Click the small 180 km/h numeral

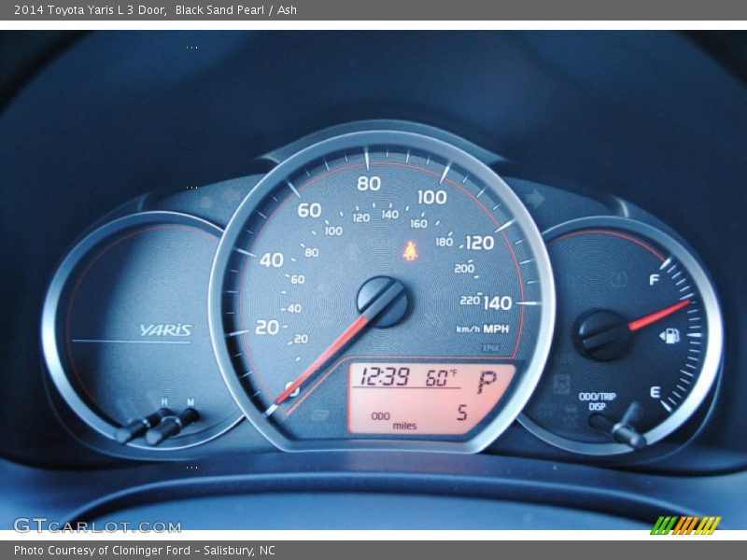(444, 242)
